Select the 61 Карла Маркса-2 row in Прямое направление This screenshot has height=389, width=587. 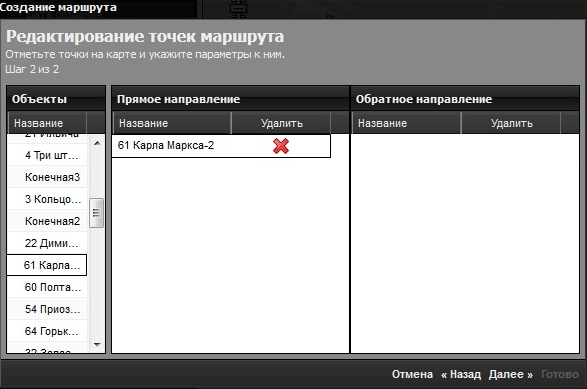[221, 146]
